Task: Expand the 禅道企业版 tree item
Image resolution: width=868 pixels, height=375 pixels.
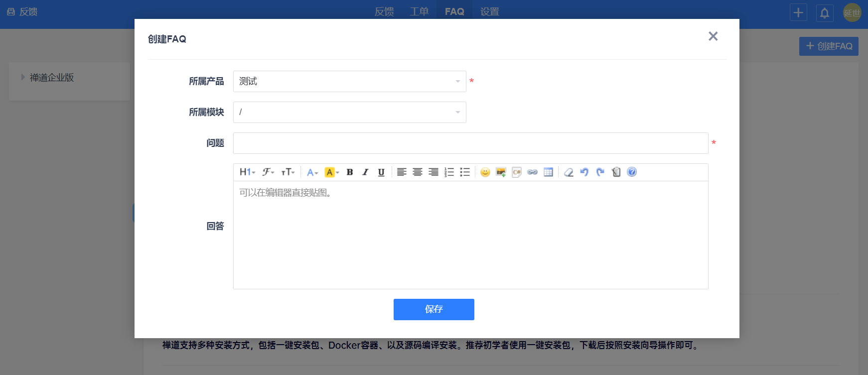Action: 23,77
